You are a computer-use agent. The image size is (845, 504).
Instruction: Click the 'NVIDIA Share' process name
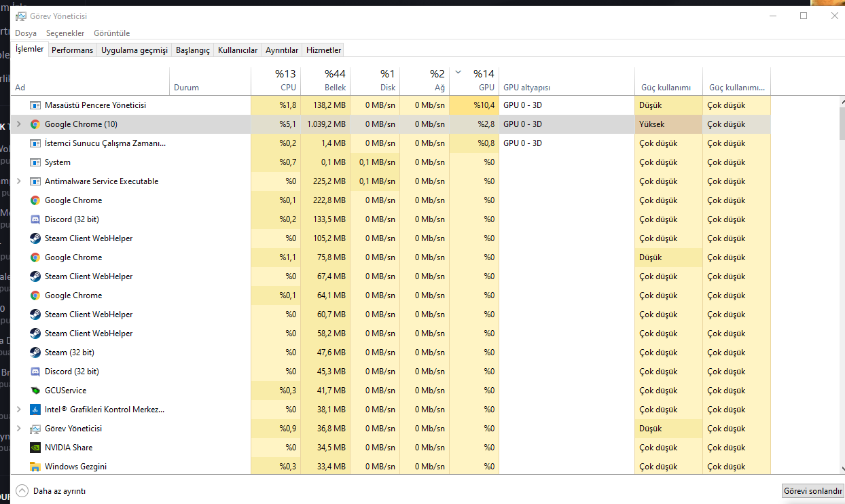coord(69,448)
